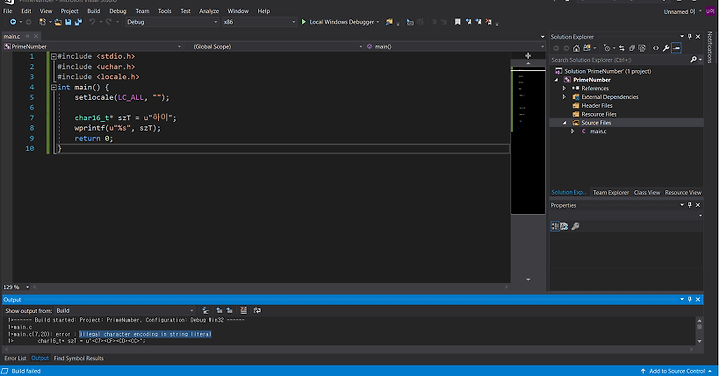Open the Notifications side tab
The image size is (720, 376).
(710, 47)
